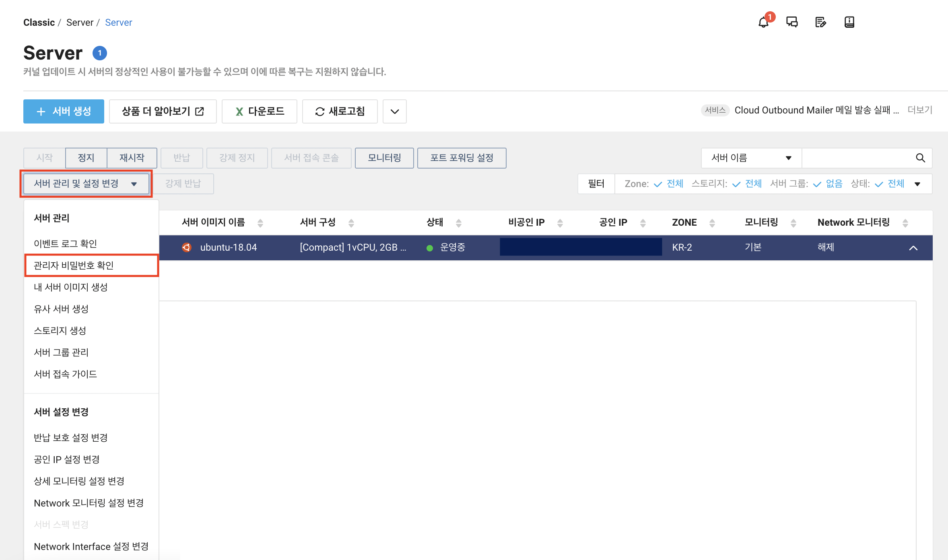Select 내 서버 이미지 생성 menu item
Screen dimensions: 948x560
tap(71, 287)
